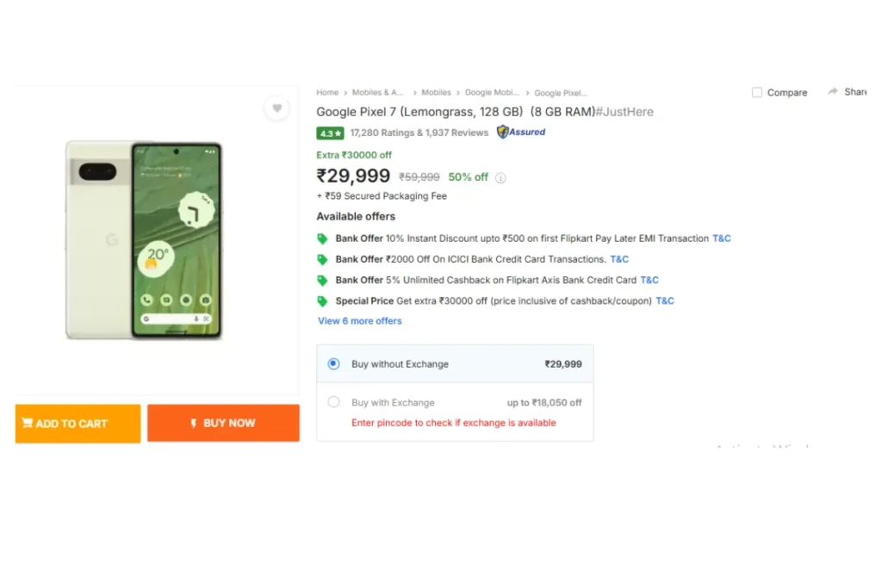Click the price info icon beside 50% off
This screenshot has height=588, width=882.
click(500, 177)
